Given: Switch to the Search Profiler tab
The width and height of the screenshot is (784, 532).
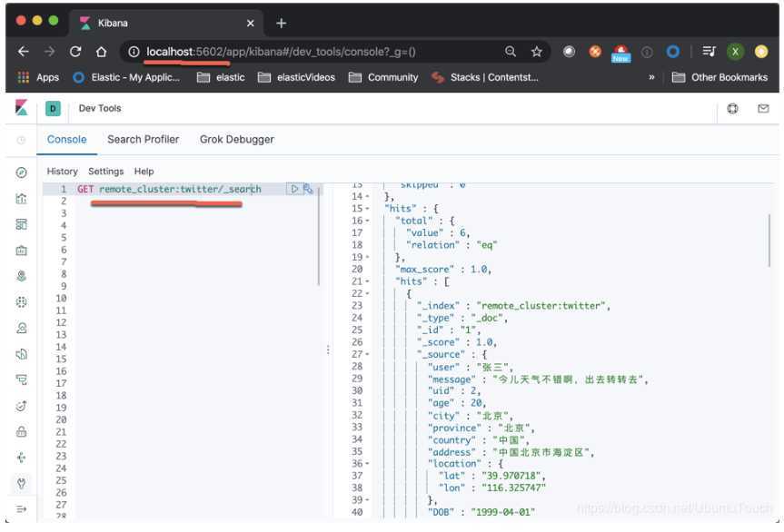Looking at the screenshot, I should point(143,140).
